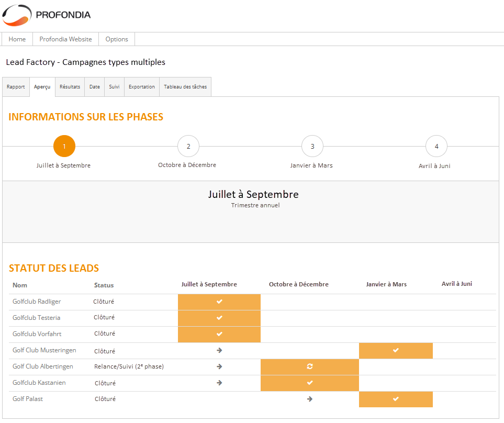
Task: Click checkmark icon in Golfclub Kastanien row
Action: [310, 383]
